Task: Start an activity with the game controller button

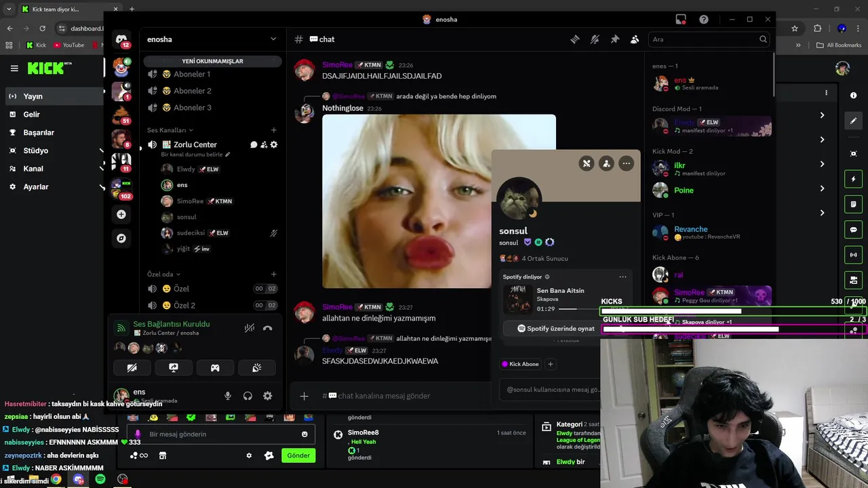Action: (215, 367)
